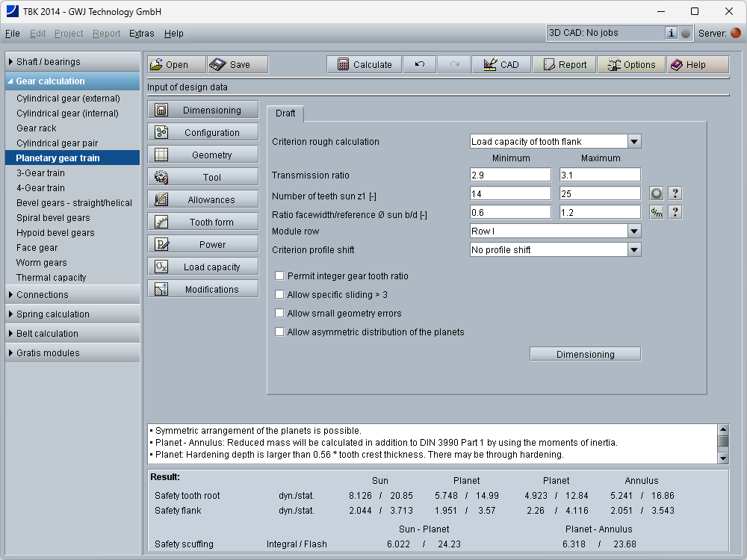The width and height of the screenshot is (747, 560).
Task: Open Criterion rough calculation dropdown
Action: point(633,142)
